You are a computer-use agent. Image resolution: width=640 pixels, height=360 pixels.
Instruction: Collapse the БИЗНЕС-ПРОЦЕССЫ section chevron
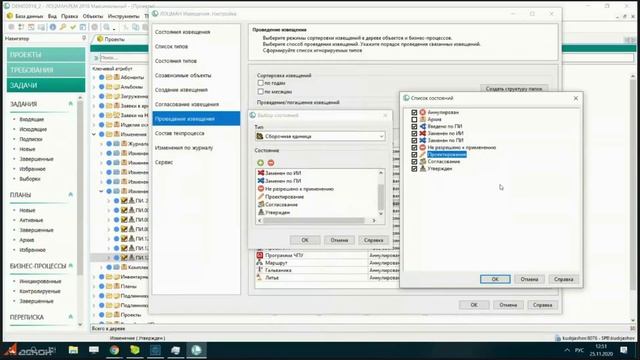[x=70, y=266]
